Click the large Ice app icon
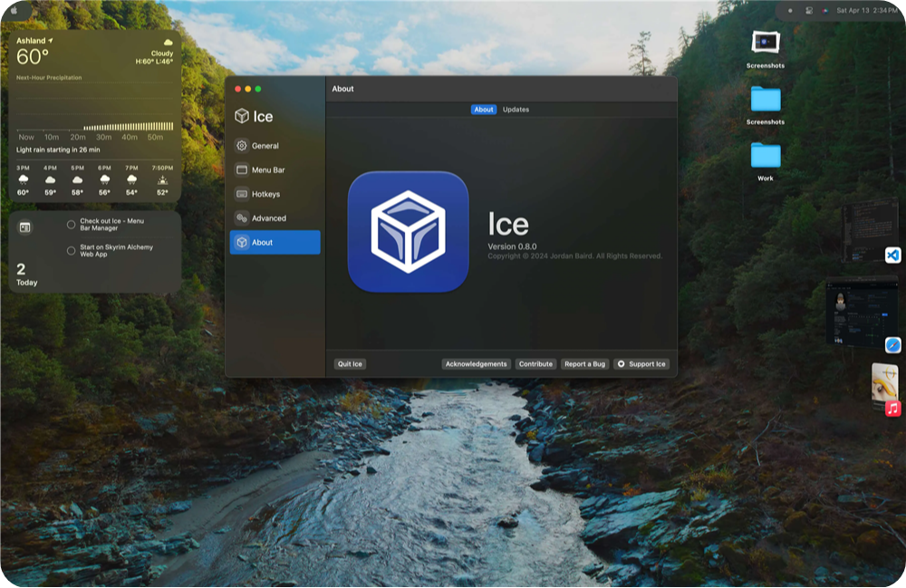The height and width of the screenshot is (588, 906). [x=408, y=232]
